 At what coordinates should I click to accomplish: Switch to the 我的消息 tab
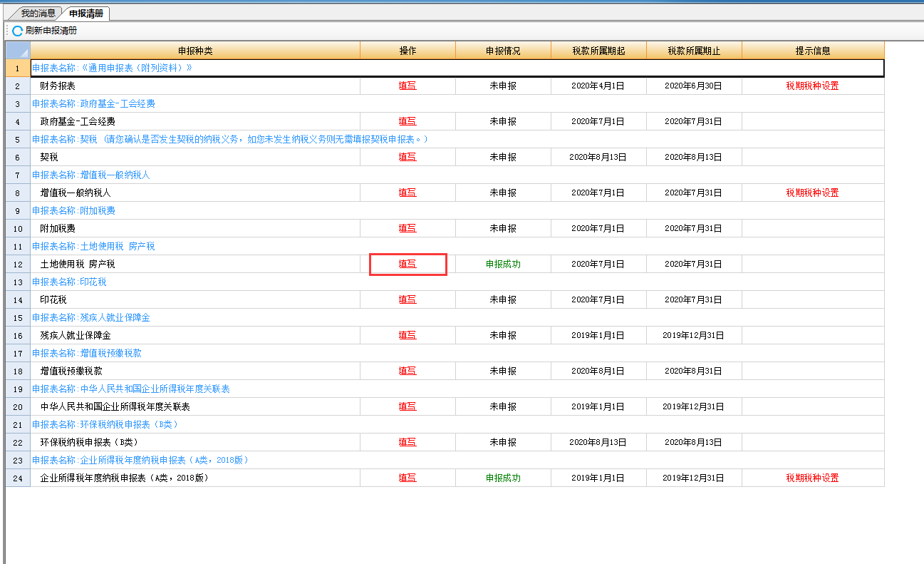coord(38,14)
